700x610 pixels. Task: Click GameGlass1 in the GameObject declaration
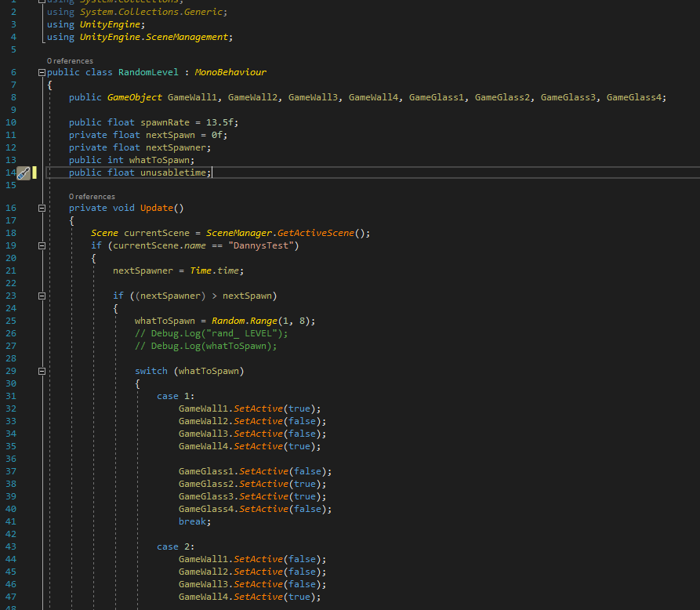pos(436,97)
